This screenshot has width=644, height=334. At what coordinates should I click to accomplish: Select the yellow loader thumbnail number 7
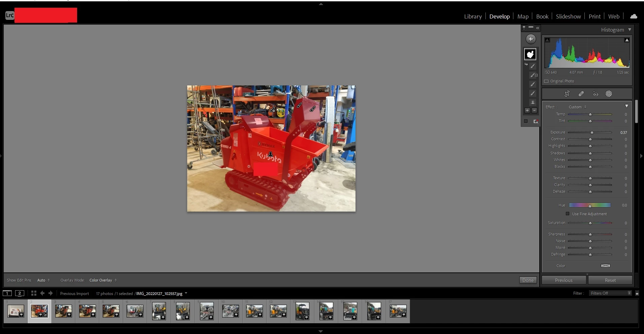(159, 311)
